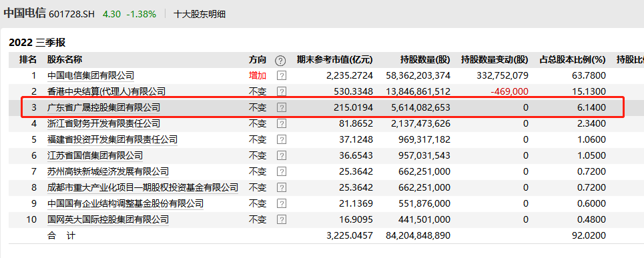Click the current price 4.30
The width and height of the screenshot is (644, 258).
[111, 15]
